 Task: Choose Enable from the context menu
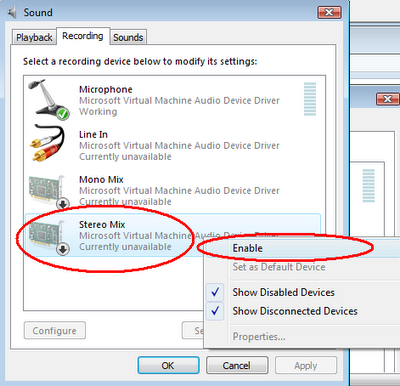pos(303,248)
